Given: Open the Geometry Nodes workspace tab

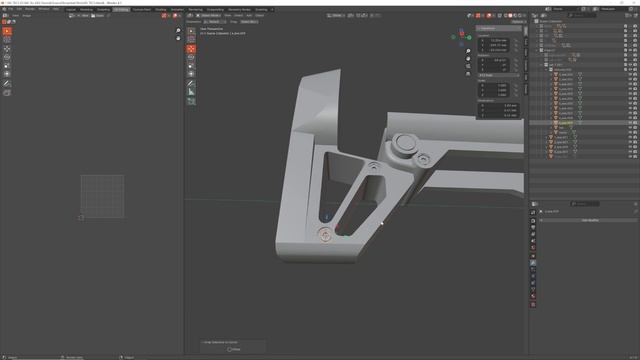Looking at the screenshot, I should (x=239, y=9).
